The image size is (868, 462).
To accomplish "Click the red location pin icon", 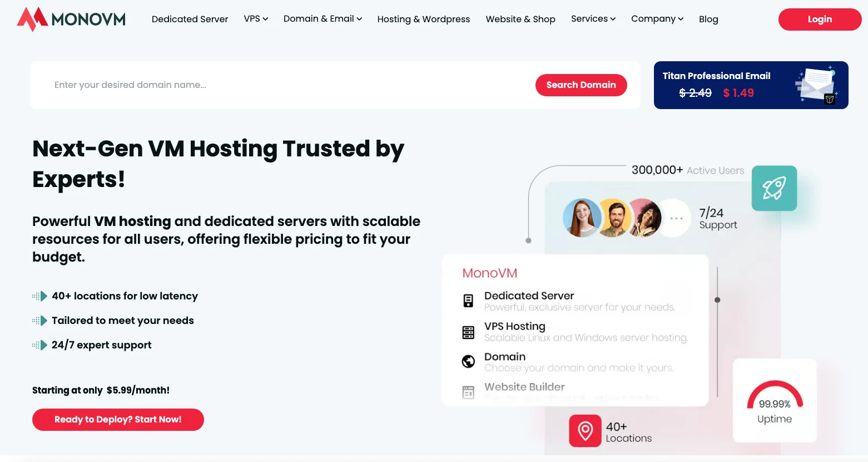I will click(x=585, y=431).
